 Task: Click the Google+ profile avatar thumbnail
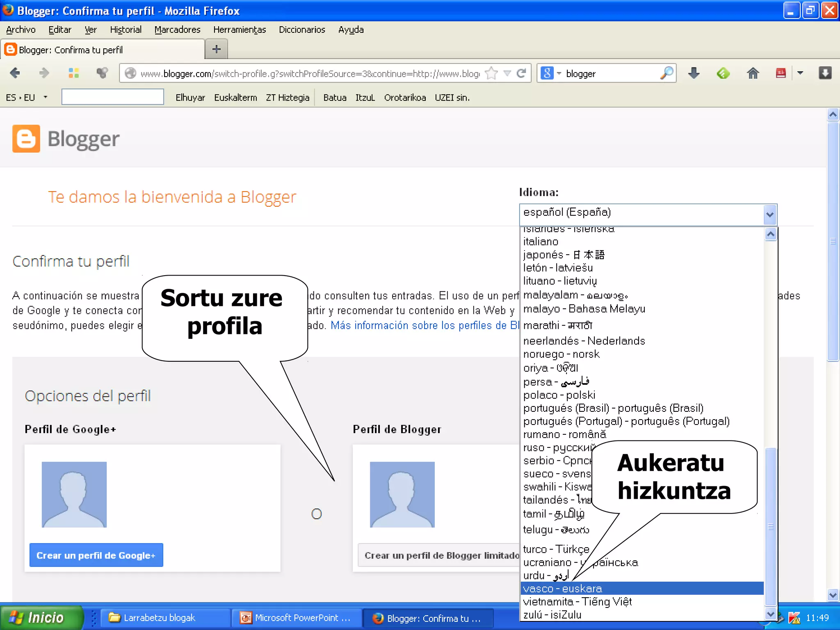click(74, 495)
